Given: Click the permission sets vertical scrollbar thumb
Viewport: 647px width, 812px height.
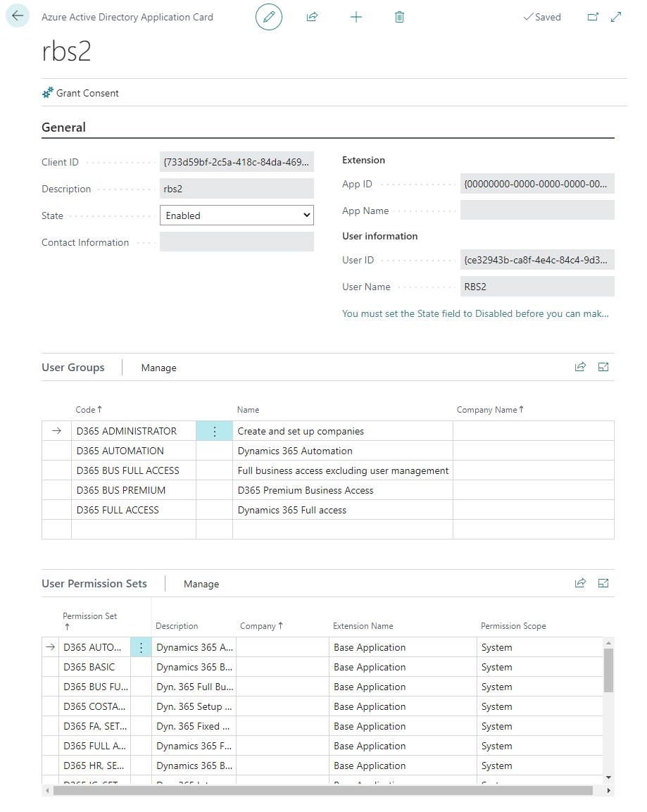Looking at the screenshot, I should [x=609, y=670].
